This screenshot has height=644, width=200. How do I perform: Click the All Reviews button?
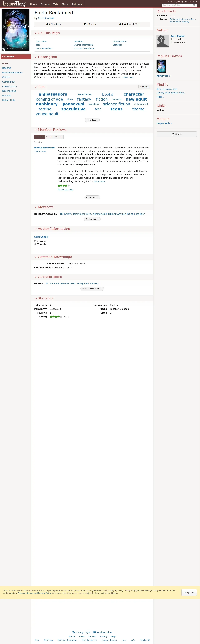(x=92, y=197)
